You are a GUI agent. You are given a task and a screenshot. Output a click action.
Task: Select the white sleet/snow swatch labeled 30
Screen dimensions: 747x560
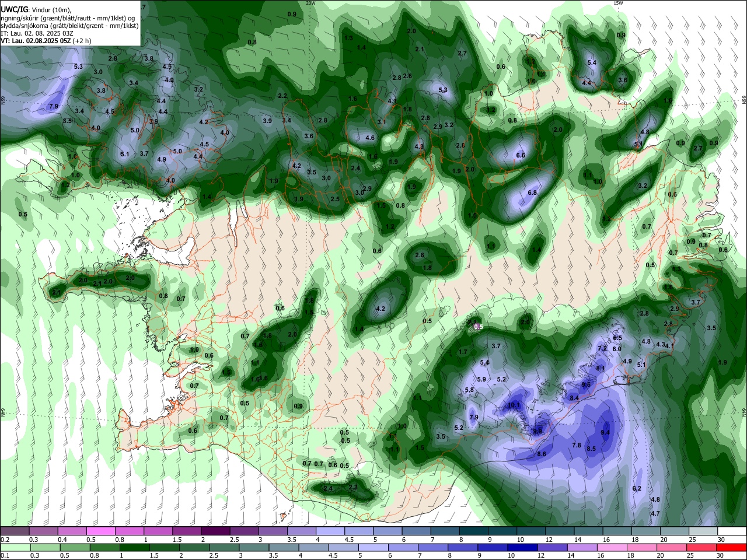pyautogui.click(x=732, y=531)
